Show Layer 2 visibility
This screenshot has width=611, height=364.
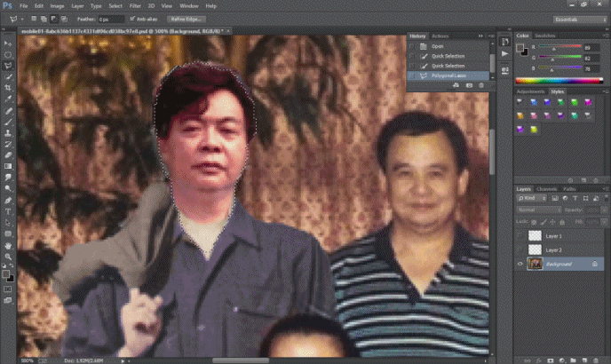click(520, 249)
